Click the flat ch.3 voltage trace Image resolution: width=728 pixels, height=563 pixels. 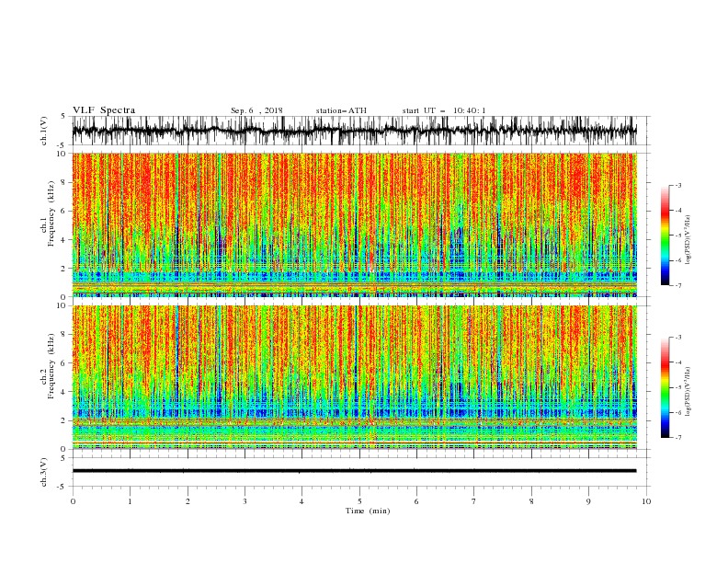[x=354, y=471]
